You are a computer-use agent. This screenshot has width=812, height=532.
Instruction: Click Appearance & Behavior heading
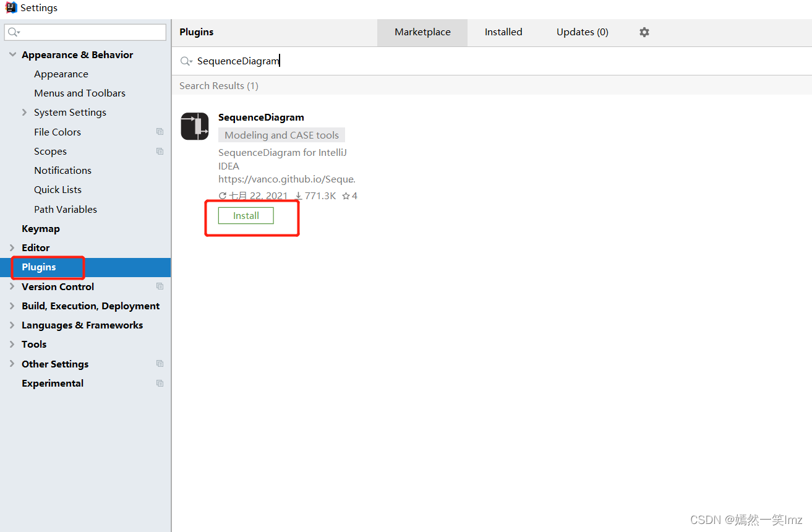(x=77, y=54)
